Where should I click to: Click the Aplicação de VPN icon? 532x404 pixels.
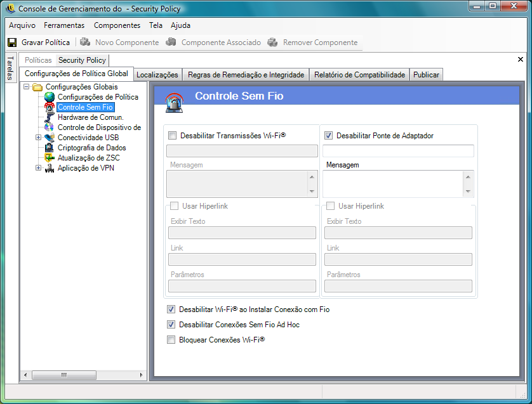(50, 168)
